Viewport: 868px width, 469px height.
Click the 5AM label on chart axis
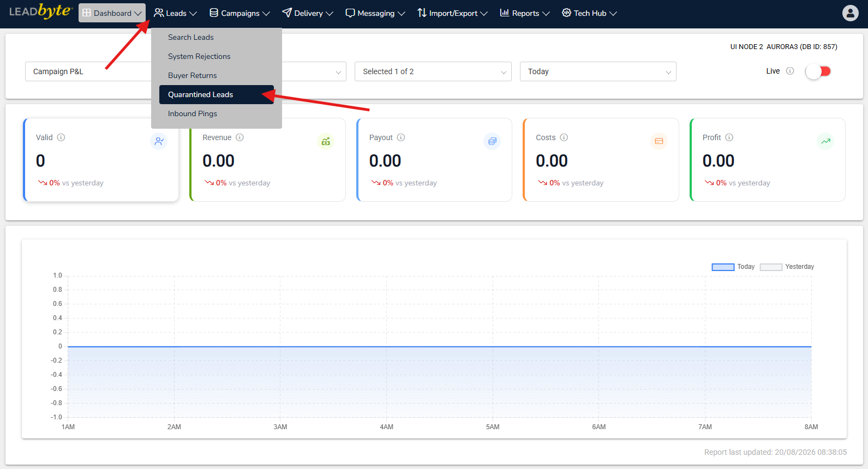coord(493,427)
